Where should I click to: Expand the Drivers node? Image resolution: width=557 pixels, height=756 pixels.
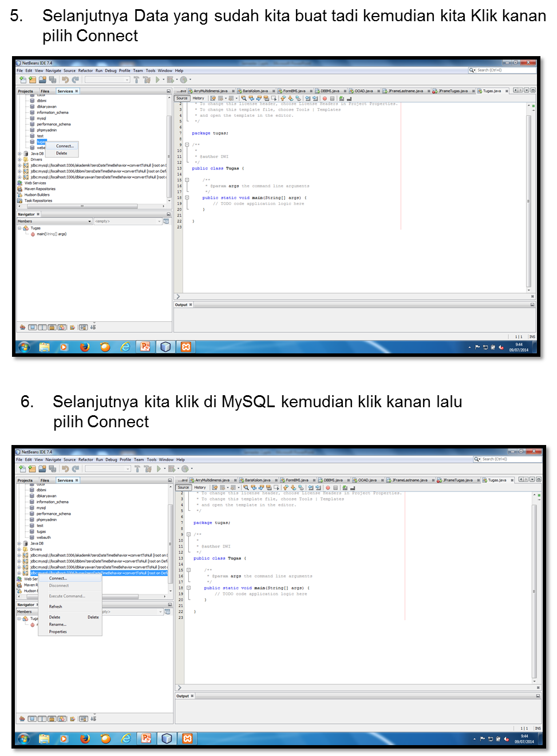19,159
